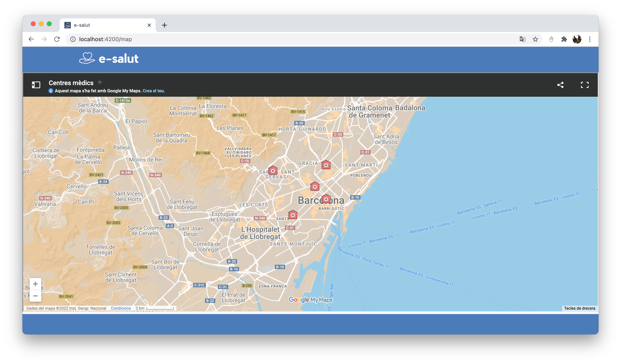The height and width of the screenshot is (364, 621).
Task: View the map in fullscreen
Action: [585, 85]
